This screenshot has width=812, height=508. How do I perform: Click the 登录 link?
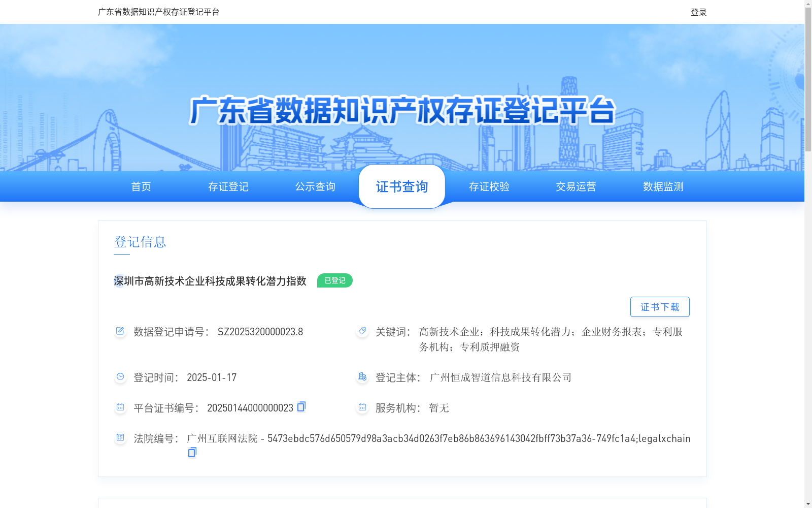699,12
